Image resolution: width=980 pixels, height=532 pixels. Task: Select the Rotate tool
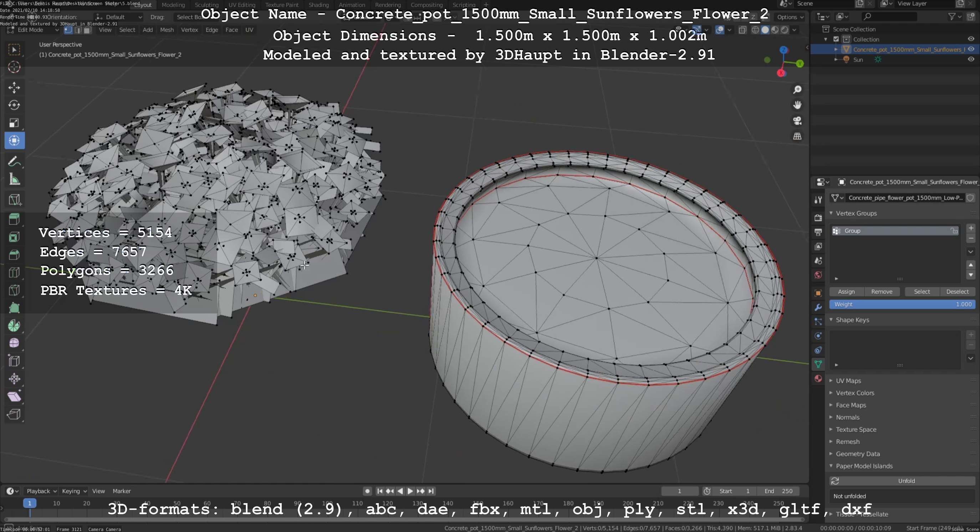tap(14, 105)
